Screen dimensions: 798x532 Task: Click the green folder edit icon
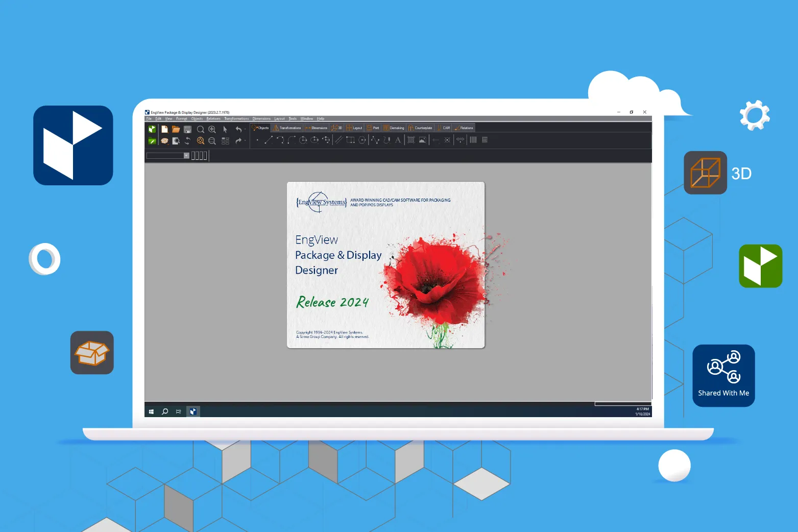click(152, 141)
